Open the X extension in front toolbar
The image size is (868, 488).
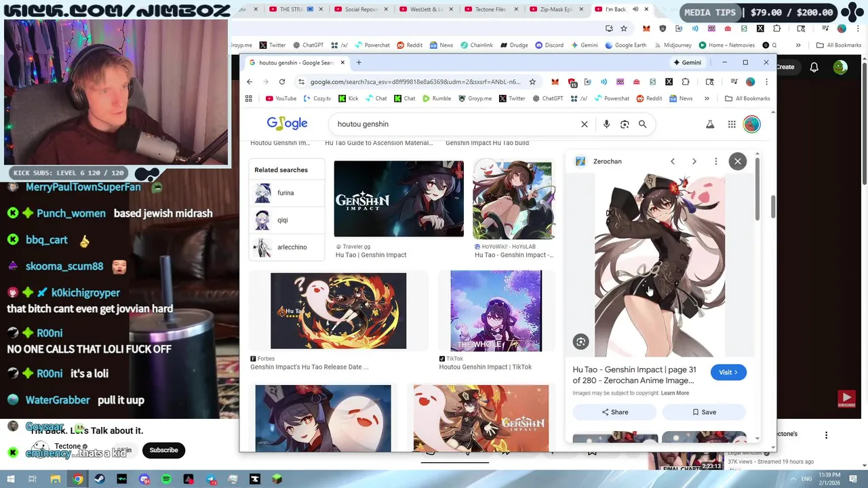point(669,82)
